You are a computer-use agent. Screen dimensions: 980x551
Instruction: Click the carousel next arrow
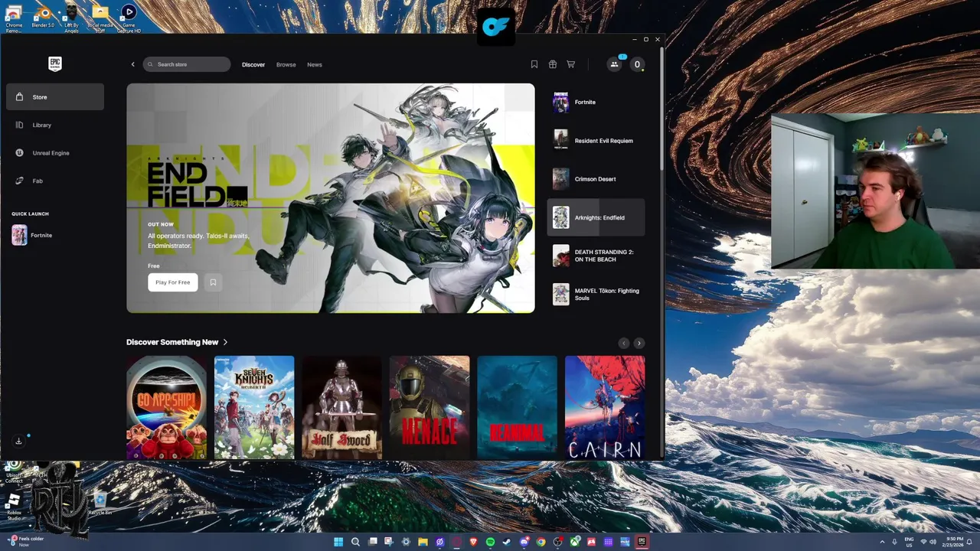tap(639, 344)
